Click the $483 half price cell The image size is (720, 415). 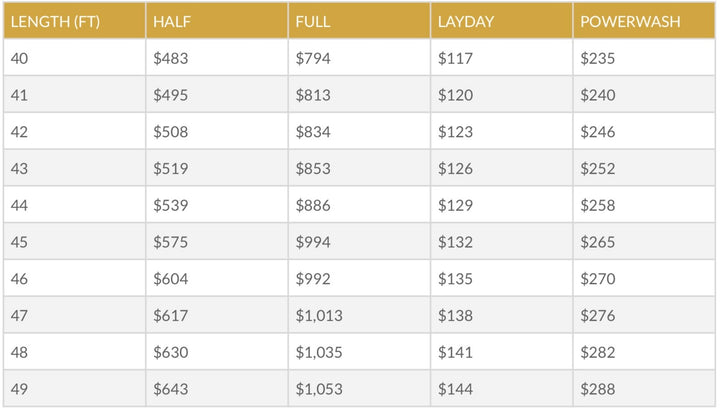pyautogui.click(x=170, y=58)
